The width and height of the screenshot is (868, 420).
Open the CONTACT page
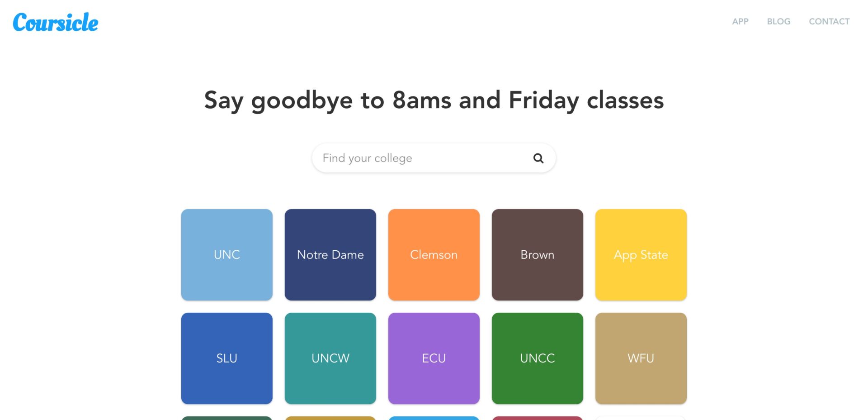(x=829, y=21)
